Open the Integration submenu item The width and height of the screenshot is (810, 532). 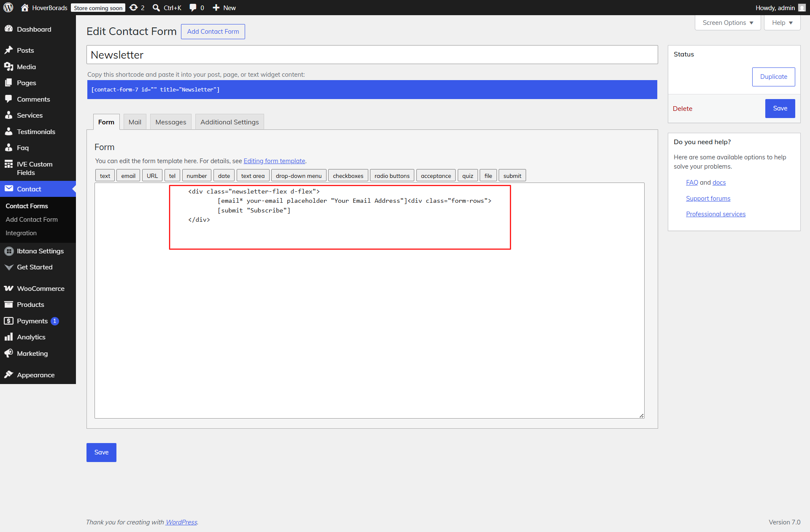pos(21,233)
